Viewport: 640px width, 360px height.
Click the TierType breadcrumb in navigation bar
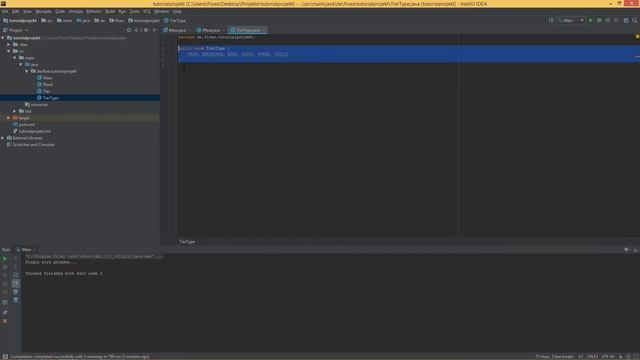click(x=175, y=20)
